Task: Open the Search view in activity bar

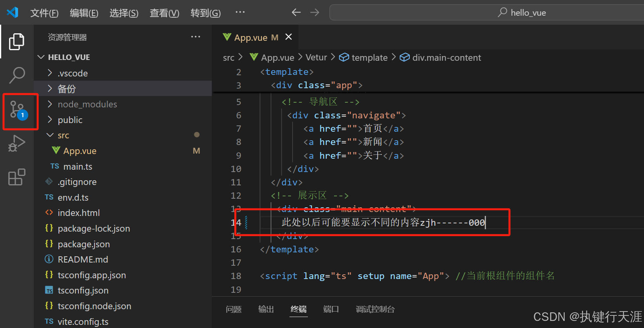Action: pyautogui.click(x=17, y=75)
